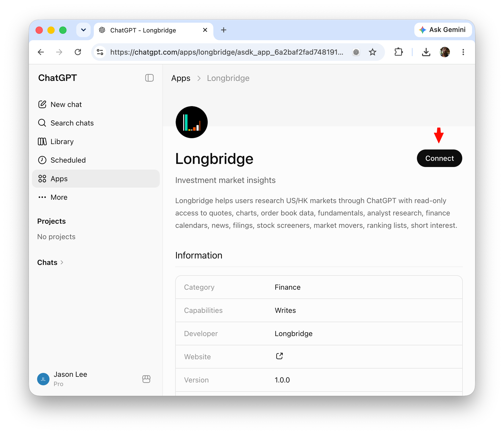Click the Writes capabilities value
The image size is (504, 434).
click(x=285, y=310)
